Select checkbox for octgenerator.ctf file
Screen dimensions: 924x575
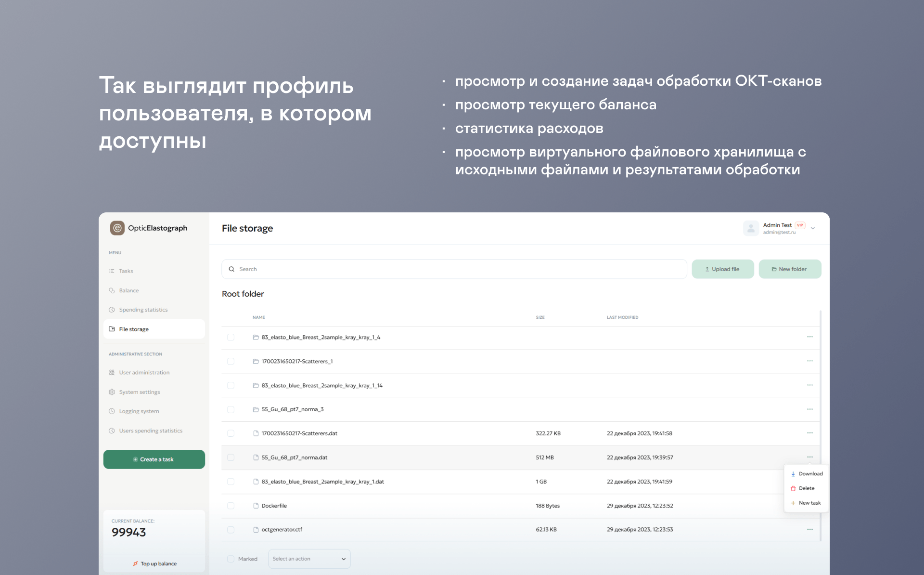(x=231, y=530)
